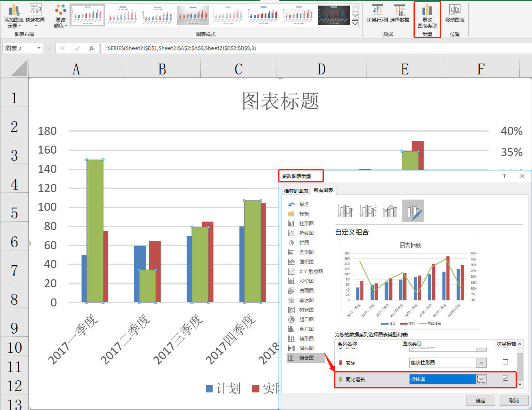Open 快速布局 (Quick Layout) gallery
Screen dimensions: 532x410
point(35,16)
